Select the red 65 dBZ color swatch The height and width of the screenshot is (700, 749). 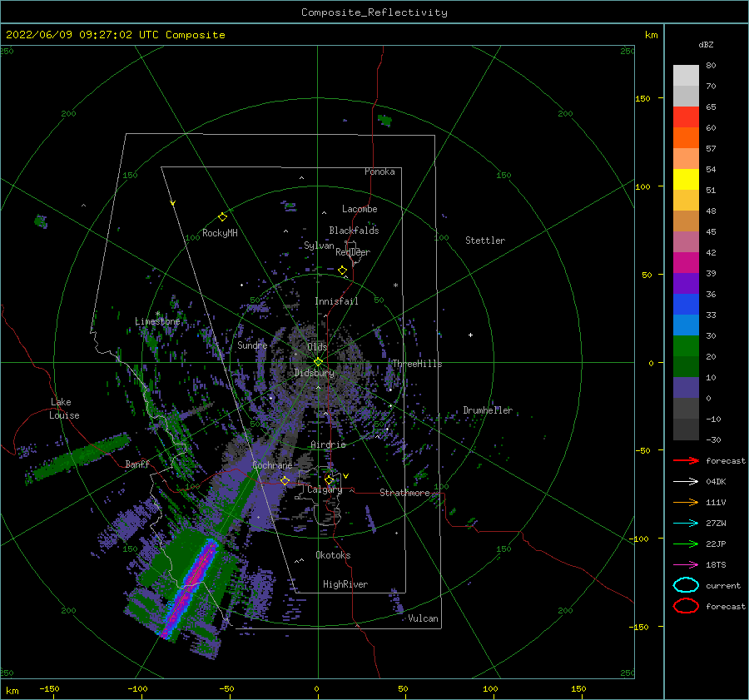coord(686,117)
